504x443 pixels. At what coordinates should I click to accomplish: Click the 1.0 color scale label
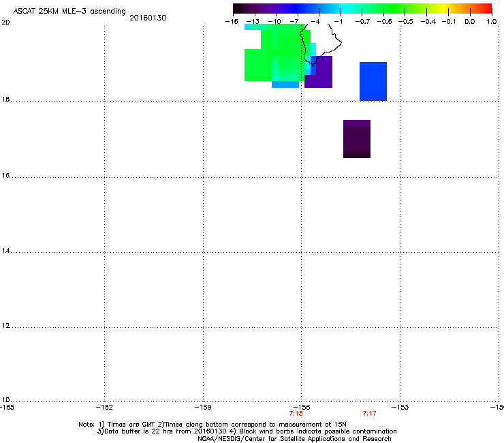pyautogui.click(x=492, y=22)
